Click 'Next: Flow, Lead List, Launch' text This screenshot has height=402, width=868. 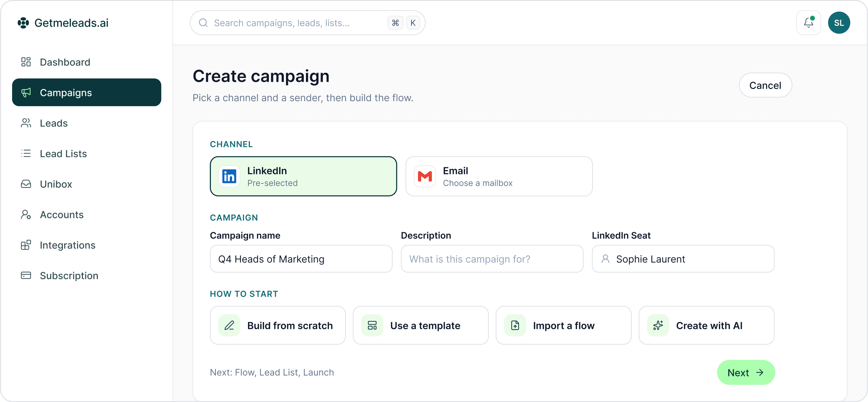[x=272, y=373]
